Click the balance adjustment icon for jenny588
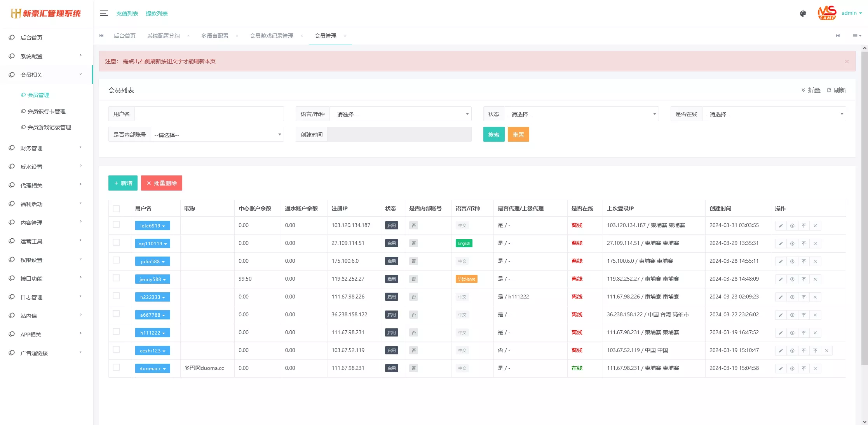This screenshot has width=868, height=425. point(792,279)
